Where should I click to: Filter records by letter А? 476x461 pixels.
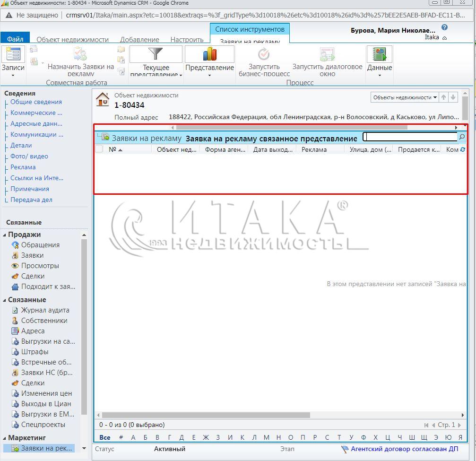pyautogui.click(x=133, y=437)
